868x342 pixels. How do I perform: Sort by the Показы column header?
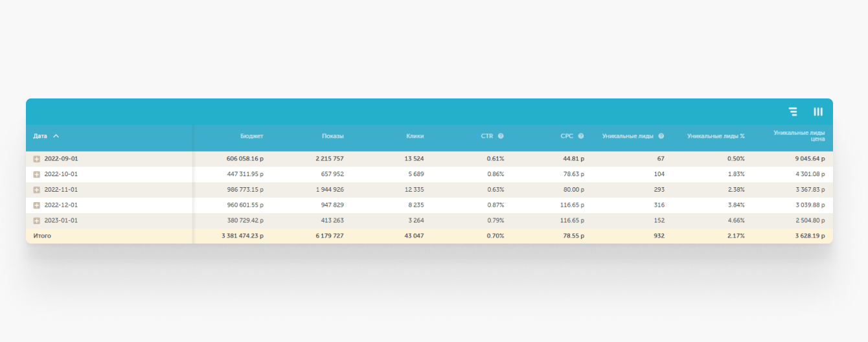333,136
